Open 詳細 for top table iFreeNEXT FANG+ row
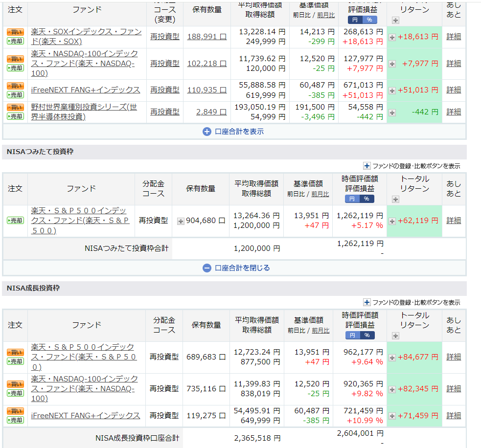 coord(454,90)
